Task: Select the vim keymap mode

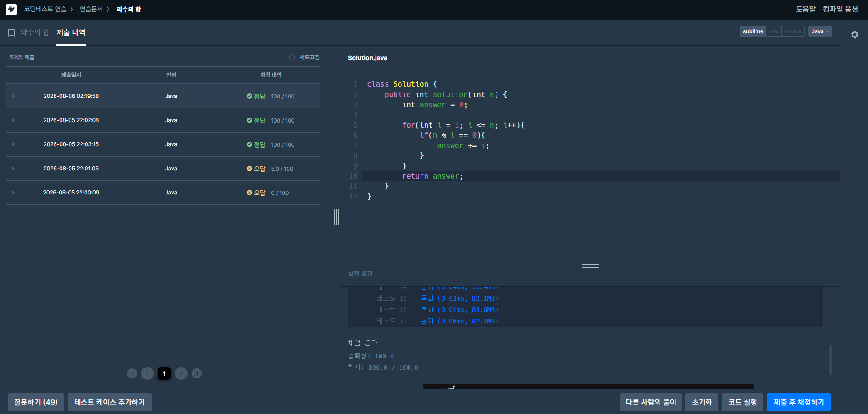Action: tap(774, 31)
